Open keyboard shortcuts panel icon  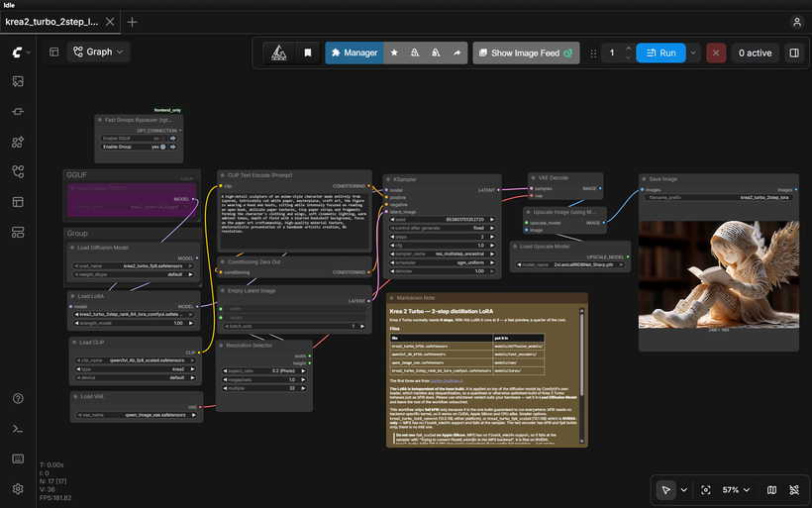[x=18, y=458]
